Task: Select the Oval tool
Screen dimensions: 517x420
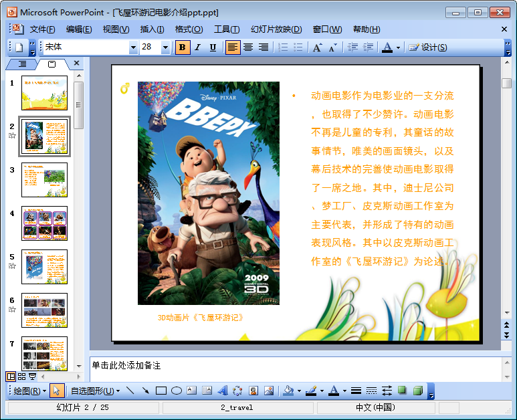Action: pos(177,391)
